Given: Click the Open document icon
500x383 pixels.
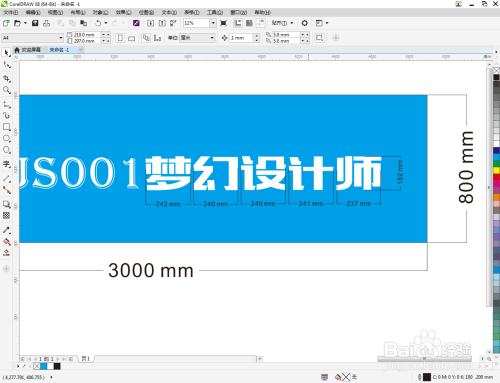Looking at the screenshot, I should (x=17, y=23).
